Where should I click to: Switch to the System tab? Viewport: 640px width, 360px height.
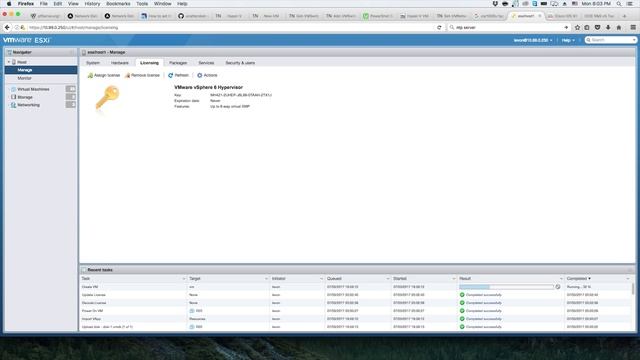tap(93, 63)
